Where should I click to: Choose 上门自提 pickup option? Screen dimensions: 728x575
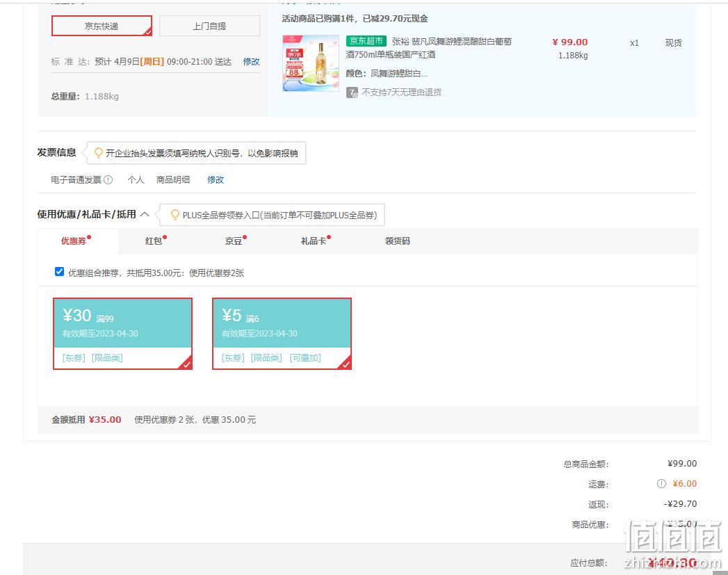coord(209,26)
